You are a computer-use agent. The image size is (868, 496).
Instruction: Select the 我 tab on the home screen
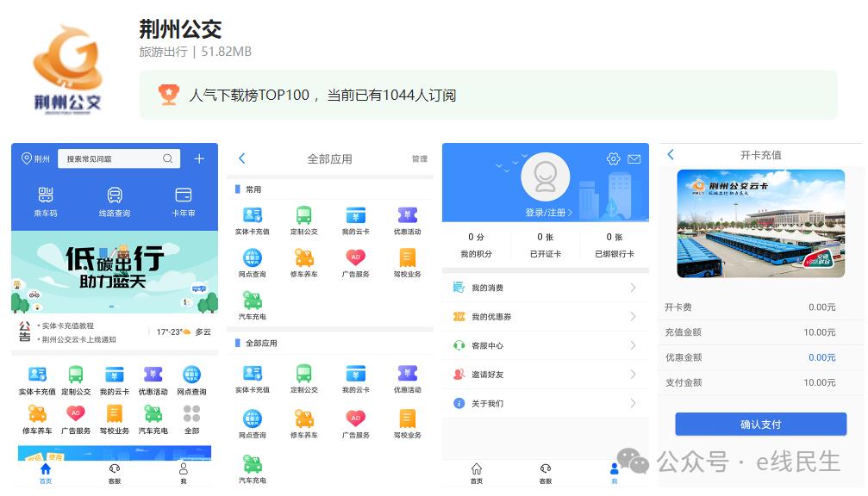pyautogui.click(x=184, y=474)
